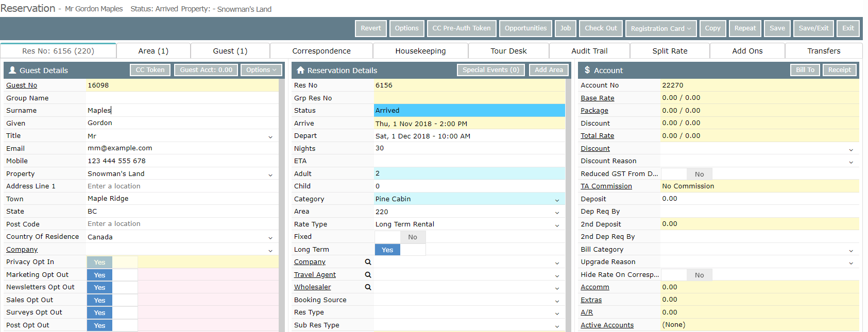Viewport: 868px width, 332px height.
Task: Click the Reservation Details house icon
Action: 300,70
